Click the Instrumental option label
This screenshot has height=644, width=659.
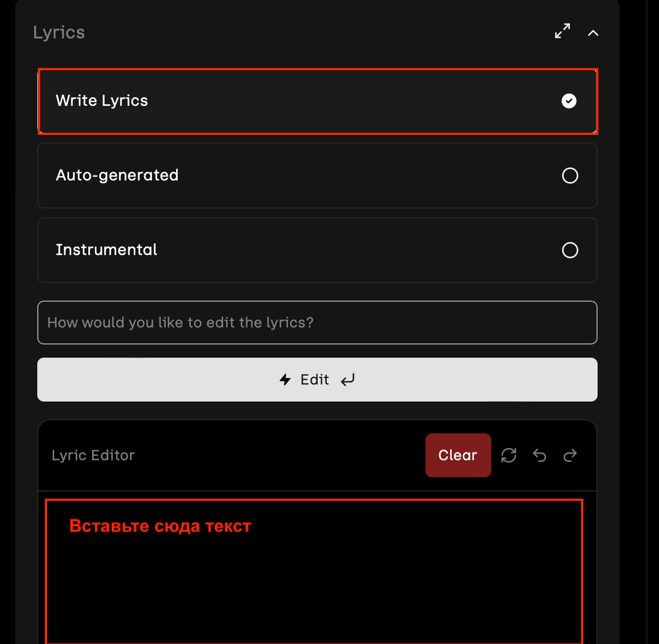106,250
